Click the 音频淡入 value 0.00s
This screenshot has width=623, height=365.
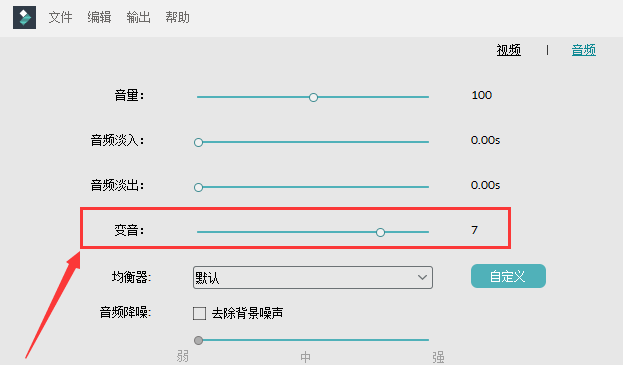485,140
